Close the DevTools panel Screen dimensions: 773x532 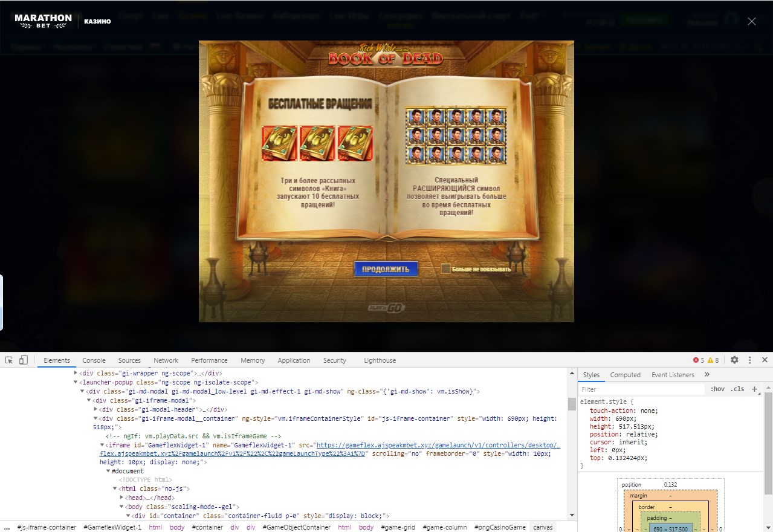[765, 360]
